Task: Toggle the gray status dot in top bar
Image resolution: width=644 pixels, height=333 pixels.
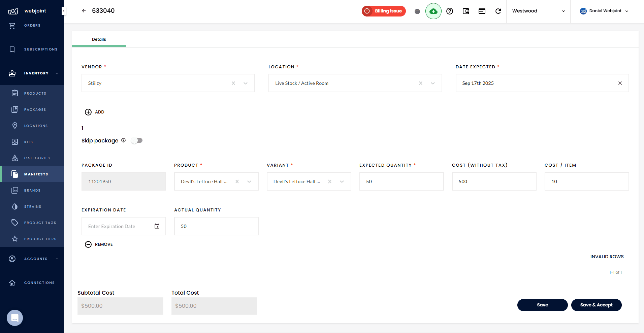Action: click(x=418, y=11)
